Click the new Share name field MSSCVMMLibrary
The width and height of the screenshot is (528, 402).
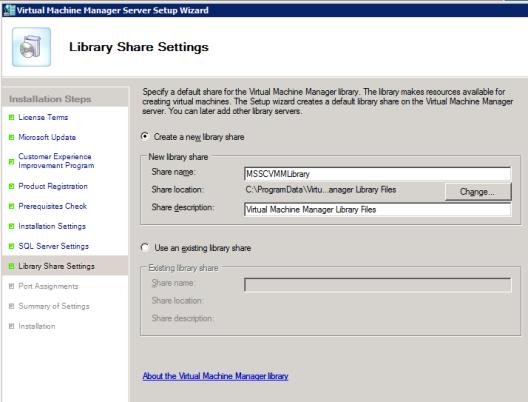(x=377, y=174)
